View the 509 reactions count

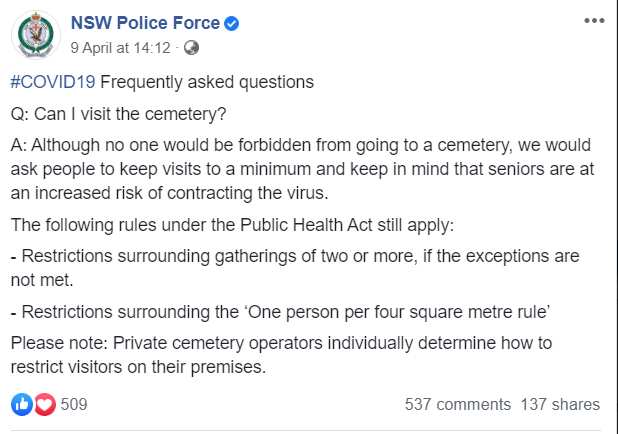point(74,405)
